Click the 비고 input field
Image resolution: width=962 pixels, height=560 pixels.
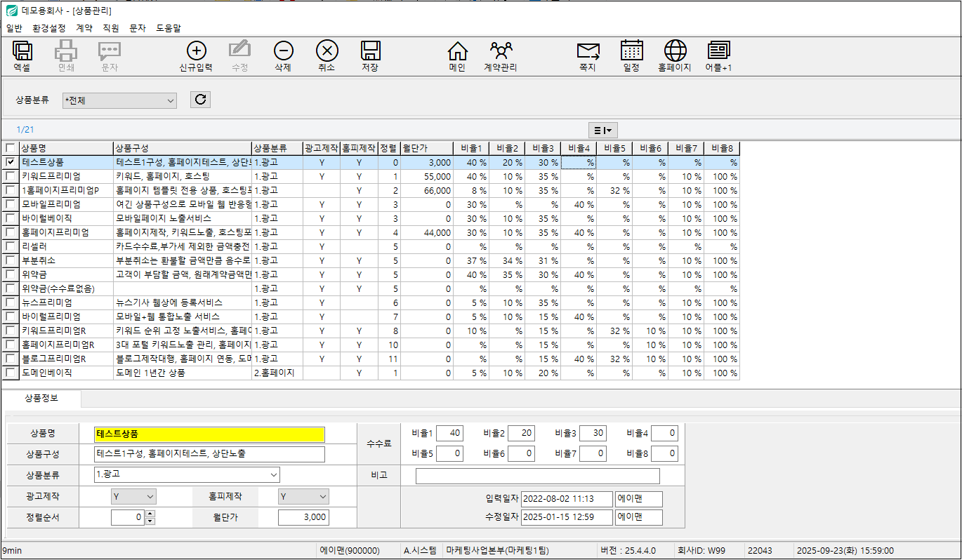click(537, 476)
